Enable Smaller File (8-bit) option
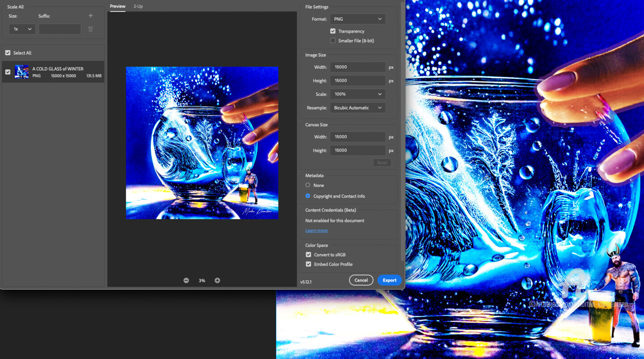The image size is (644, 359). 333,41
